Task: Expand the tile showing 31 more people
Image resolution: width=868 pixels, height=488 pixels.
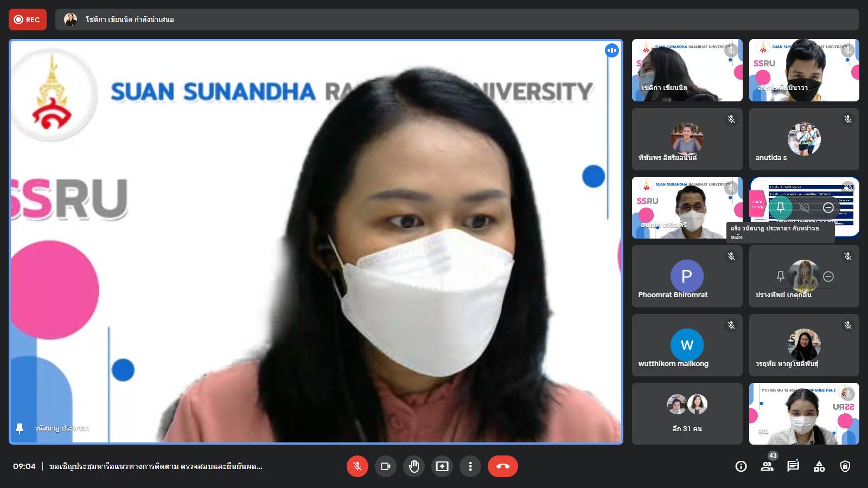Action: (x=687, y=414)
